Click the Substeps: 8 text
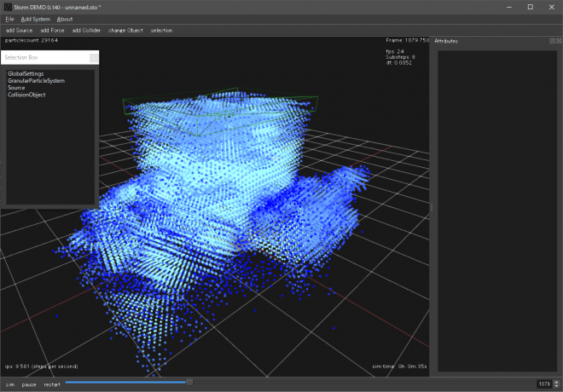 click(x=400, y=57)
